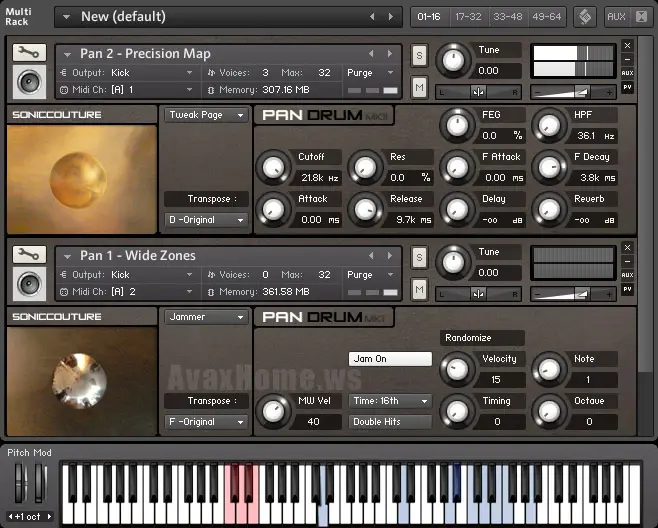This screenshot has width=658, height=528.
Task: Click the Pan 2 volume slider
Action: tap(573, 92)
